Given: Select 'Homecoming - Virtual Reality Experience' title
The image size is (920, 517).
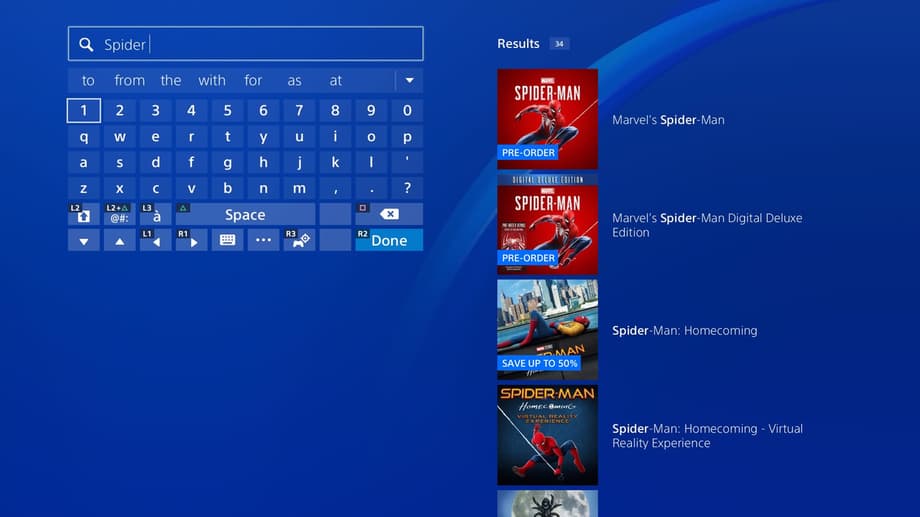Looking at the screenshot, I should (707, 435).
